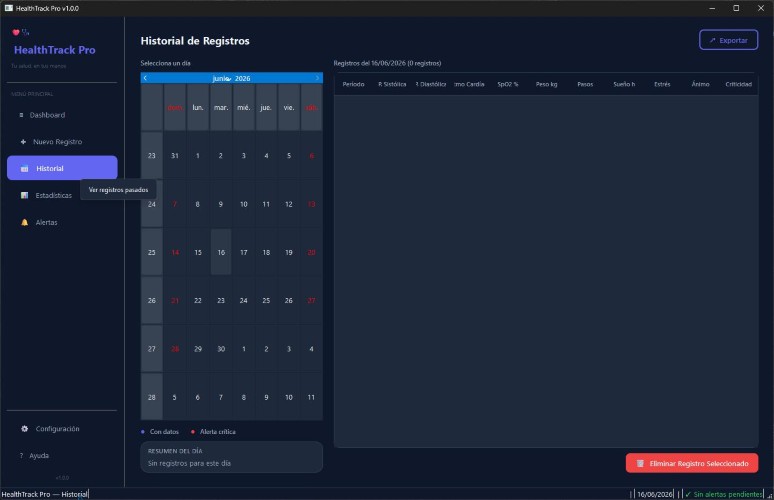Click the plus icon for Nuevo Registro

point(23,142)
